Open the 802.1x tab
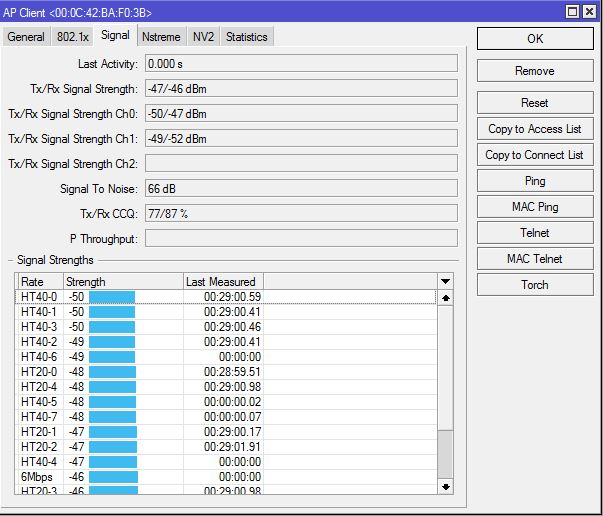Viewport: 603px width, 516px height. pyautogui.click(x=73, y=37)
